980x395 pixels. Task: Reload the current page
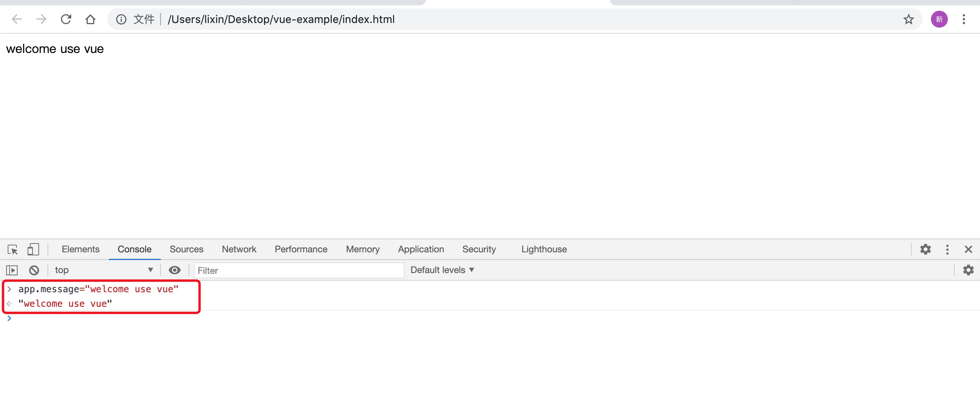[66, 19]
